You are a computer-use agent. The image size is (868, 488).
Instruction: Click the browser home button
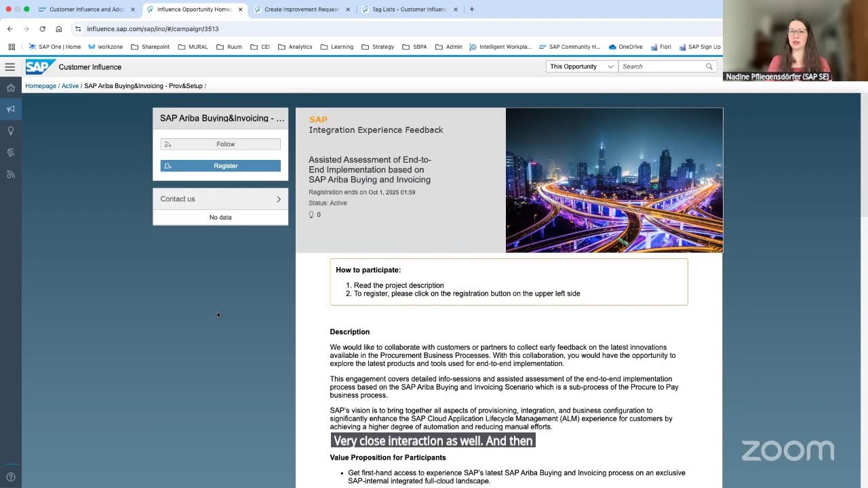point(58,29)
